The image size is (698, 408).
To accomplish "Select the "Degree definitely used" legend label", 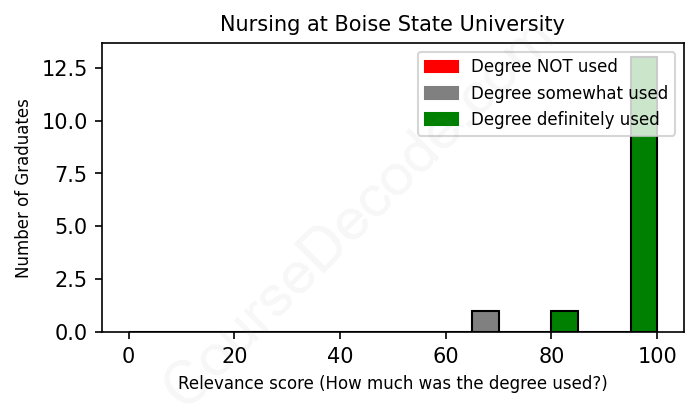I will (x=565, y=119).
